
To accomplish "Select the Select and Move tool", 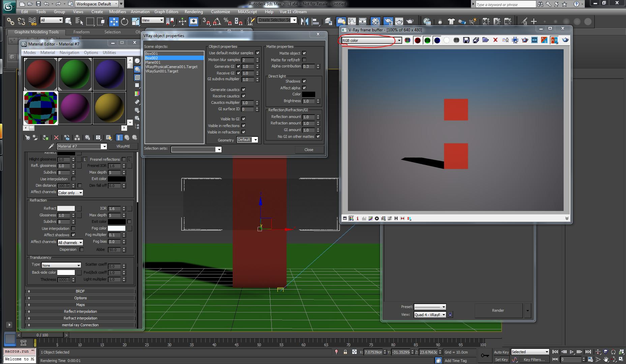I will [114, 22].
